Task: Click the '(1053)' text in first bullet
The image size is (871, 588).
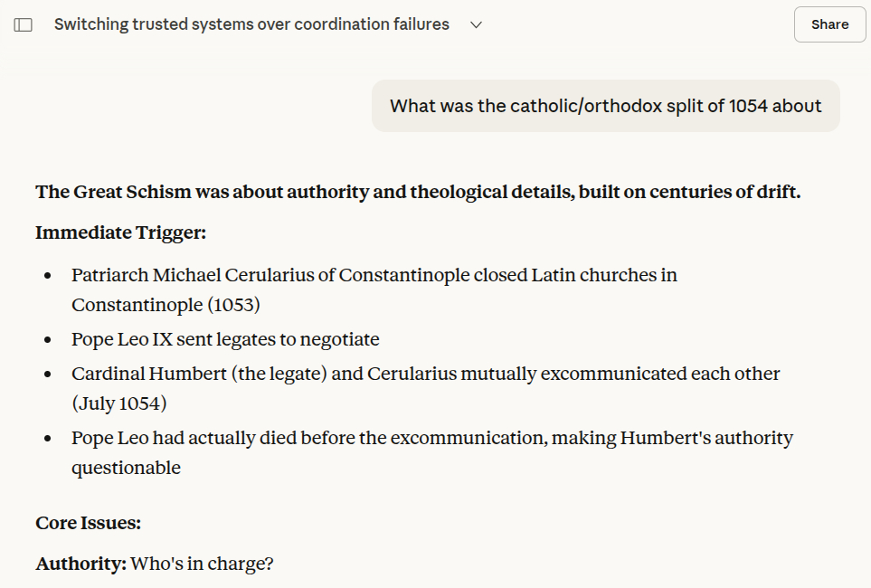Action: (x=233, y=305)
